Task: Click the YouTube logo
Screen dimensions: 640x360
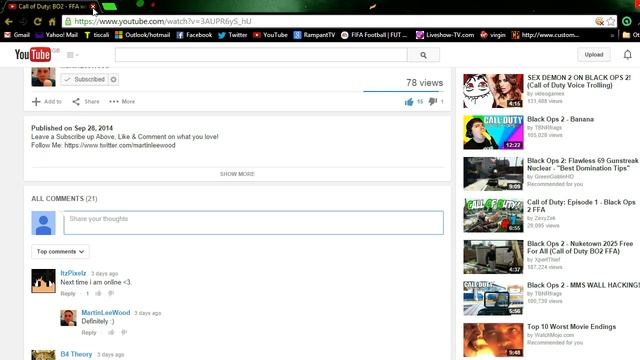Action: 33,55
